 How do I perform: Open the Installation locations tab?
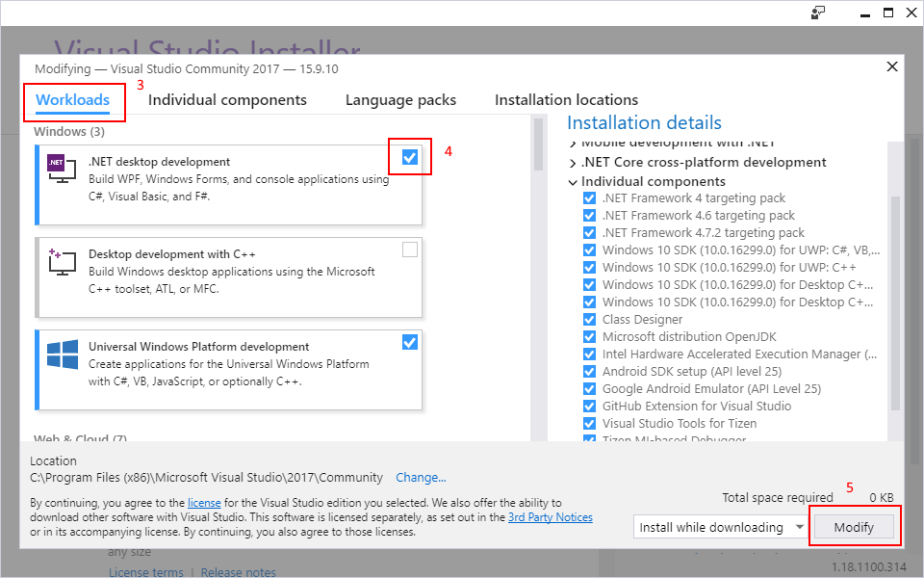[x=566, y=99]
